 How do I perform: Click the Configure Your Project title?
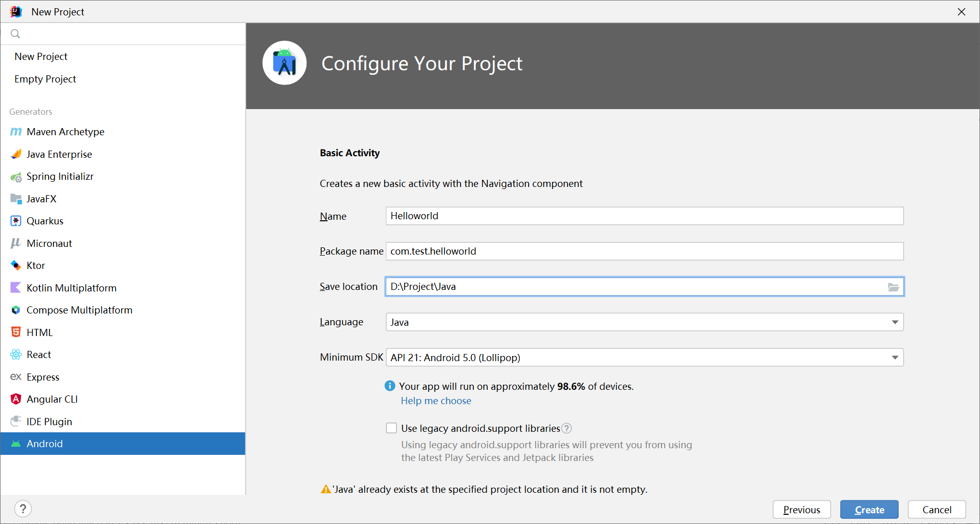tap(422, 64)
